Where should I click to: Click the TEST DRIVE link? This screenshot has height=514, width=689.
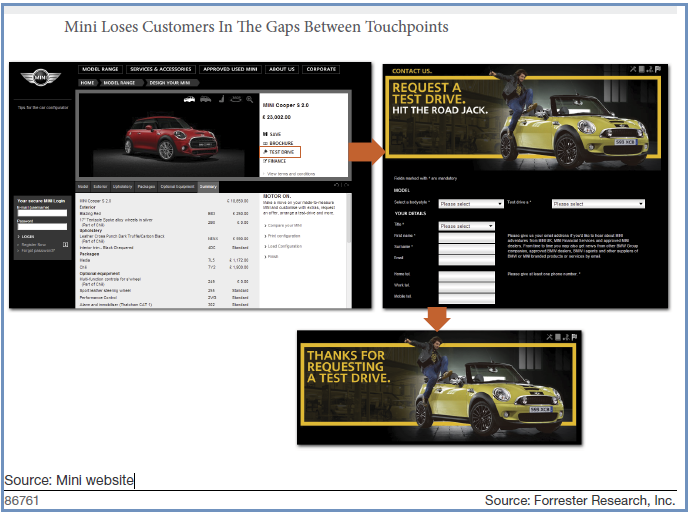tap(282, 151)
